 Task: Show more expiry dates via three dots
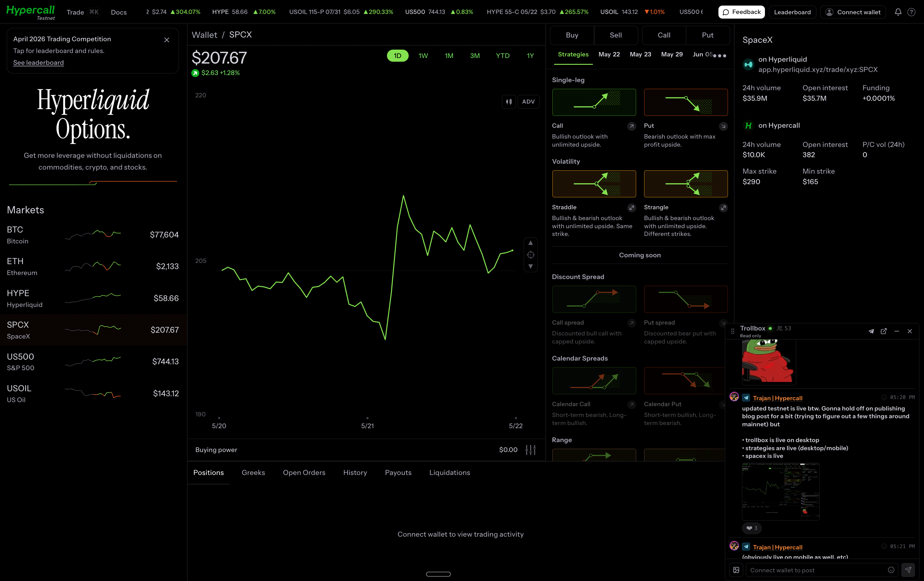719,55
